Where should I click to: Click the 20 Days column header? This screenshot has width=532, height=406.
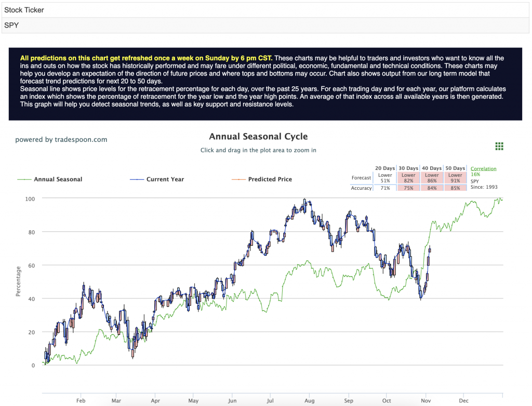tap(385, 168)
